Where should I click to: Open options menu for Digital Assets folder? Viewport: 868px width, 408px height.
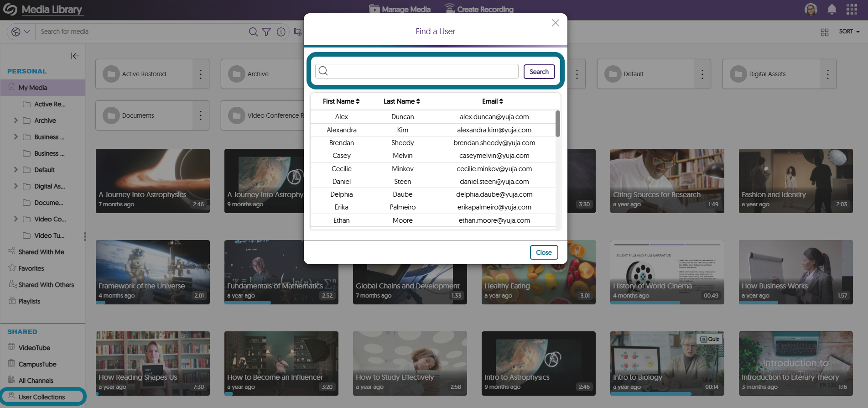coord(828,74)
